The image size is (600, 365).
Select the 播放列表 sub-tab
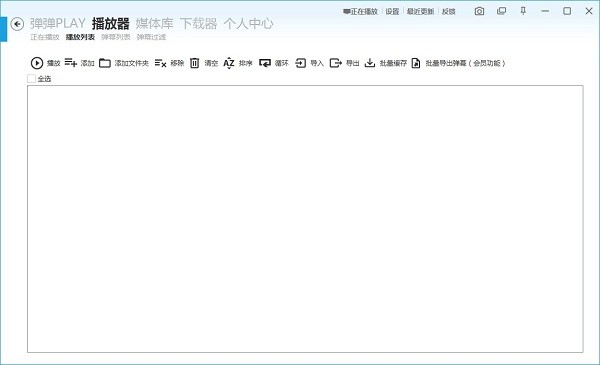click(x=80, y=37)
